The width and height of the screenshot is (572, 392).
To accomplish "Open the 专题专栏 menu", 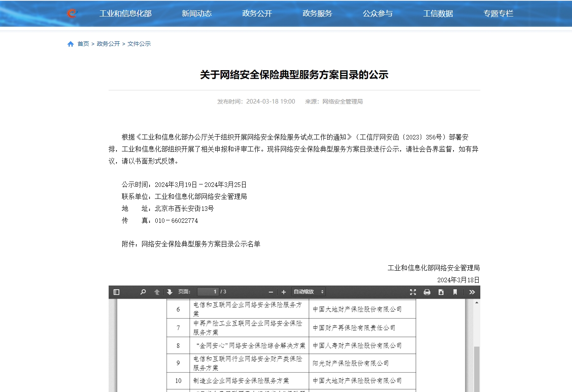I will click(x=498, y=14).
